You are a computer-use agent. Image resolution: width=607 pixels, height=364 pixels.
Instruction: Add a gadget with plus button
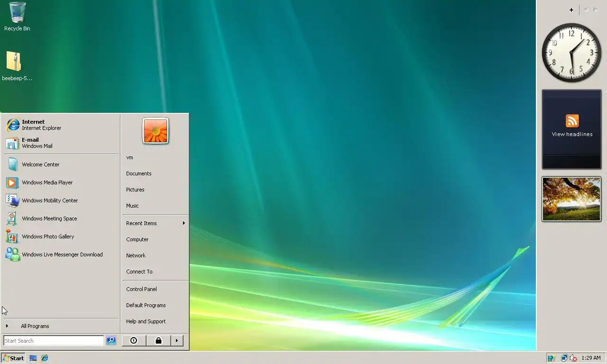coord(571,9)
